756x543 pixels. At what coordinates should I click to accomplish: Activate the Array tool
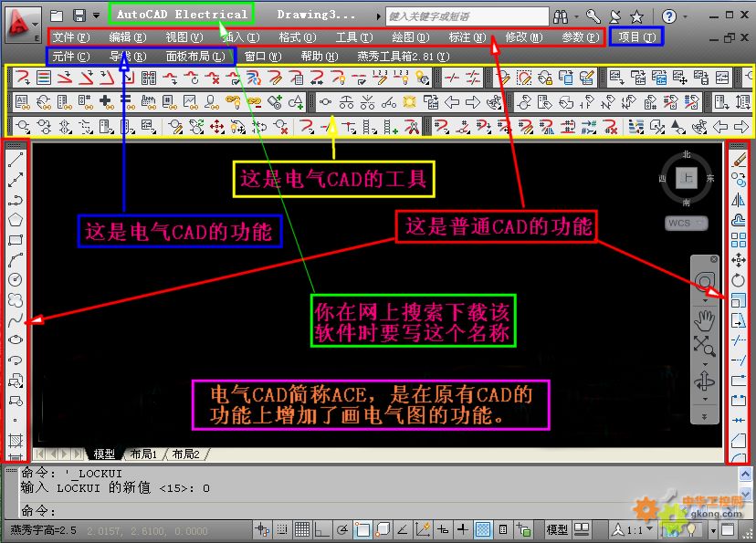738,240
